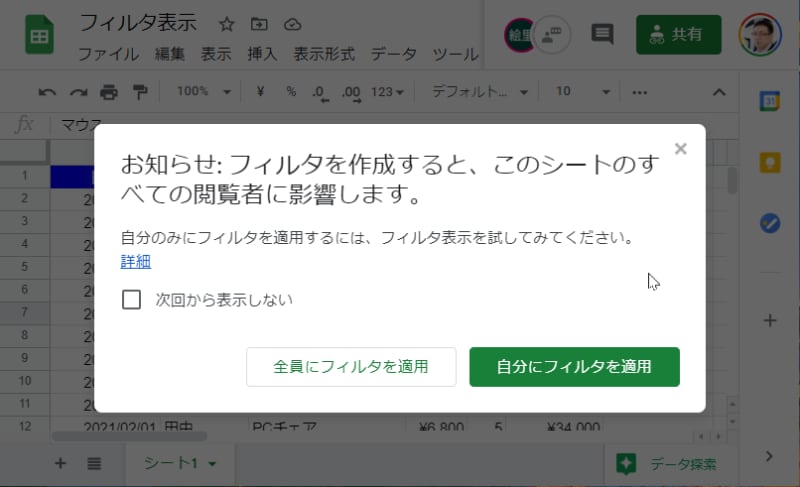The height and width of the screenshot is (487, 800).
Task: Open the データ menu
Action: (x=393, y=54)
